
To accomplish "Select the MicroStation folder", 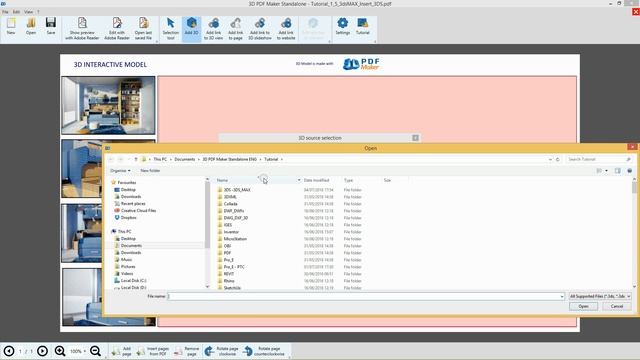I will pos(235,239).
